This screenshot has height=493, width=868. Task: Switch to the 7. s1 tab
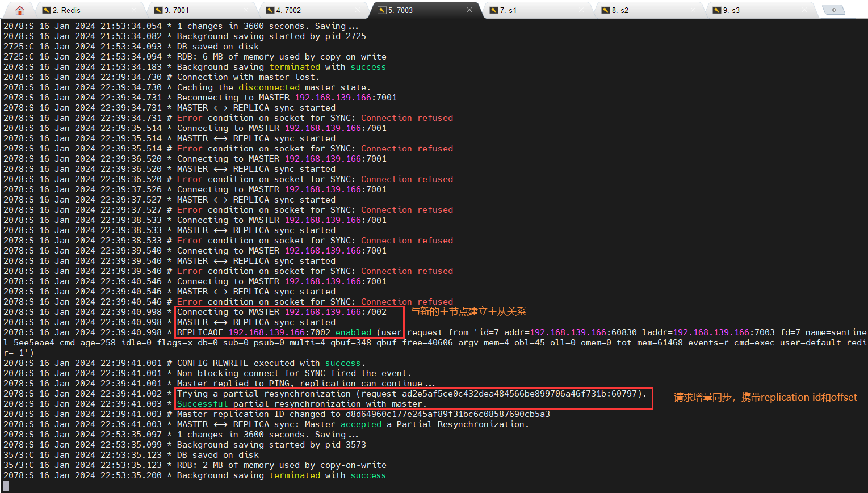coord(537,10)
